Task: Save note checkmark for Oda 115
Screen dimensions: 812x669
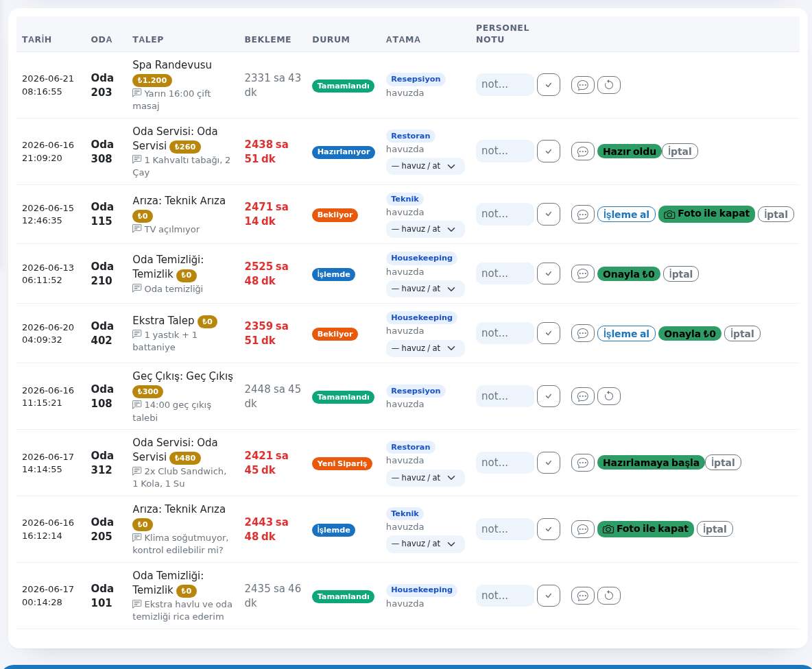Action: (x=549, y=215)
